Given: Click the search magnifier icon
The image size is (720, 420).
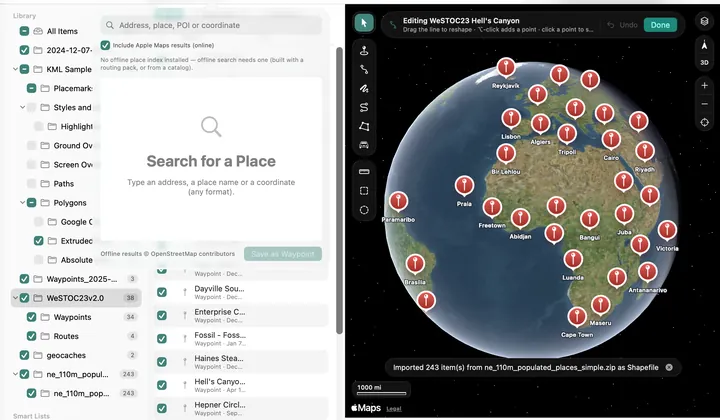Looking at the screenshot, I should point(110,25).
